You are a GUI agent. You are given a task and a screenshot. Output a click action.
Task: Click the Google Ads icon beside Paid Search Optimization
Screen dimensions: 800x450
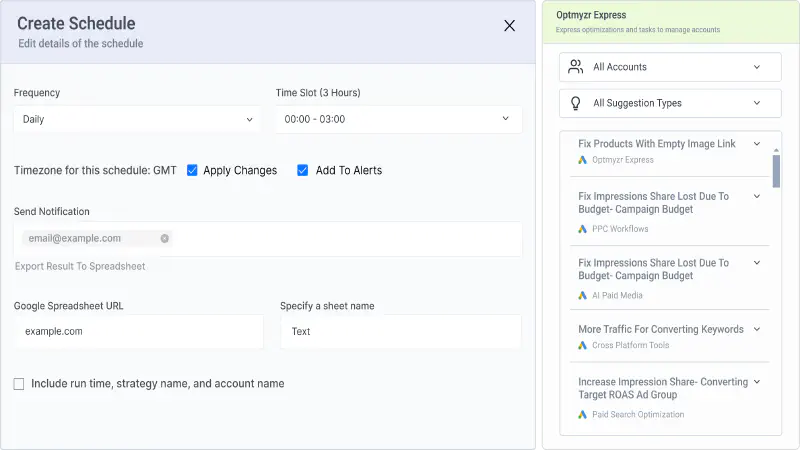point(582,415)
